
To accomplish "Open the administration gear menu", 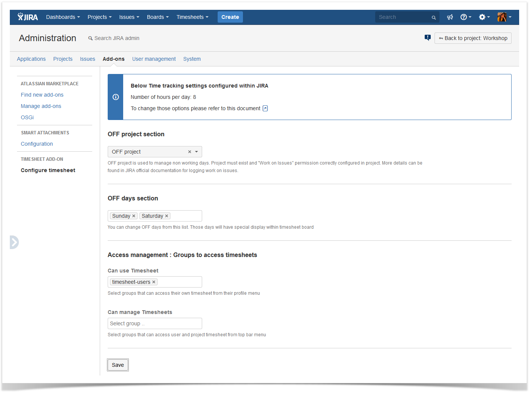I will coord(484,17).
